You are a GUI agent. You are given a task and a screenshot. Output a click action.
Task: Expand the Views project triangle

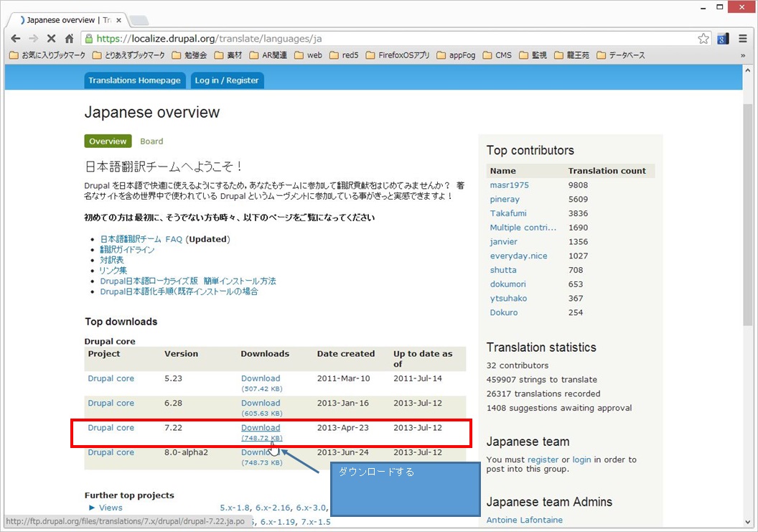[92, 508]
